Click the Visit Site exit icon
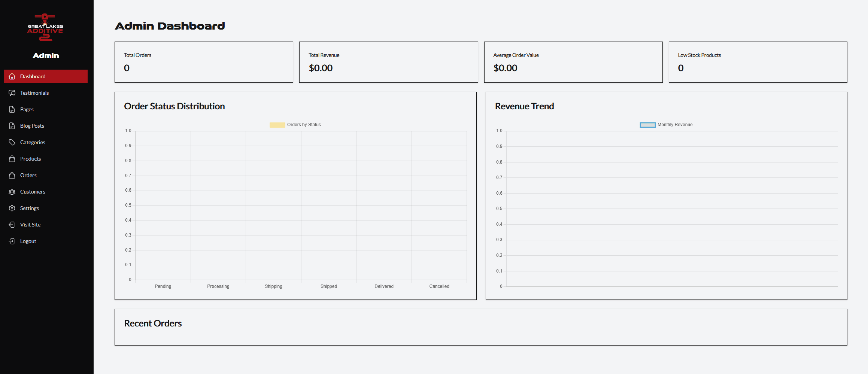 coord(12,225)
